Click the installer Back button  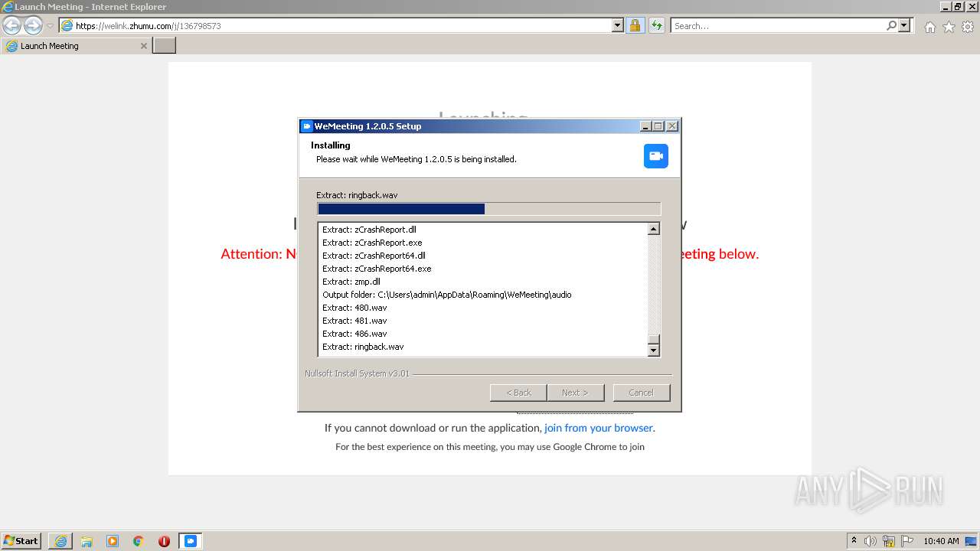pyautogui.click(x=518, y=393)
